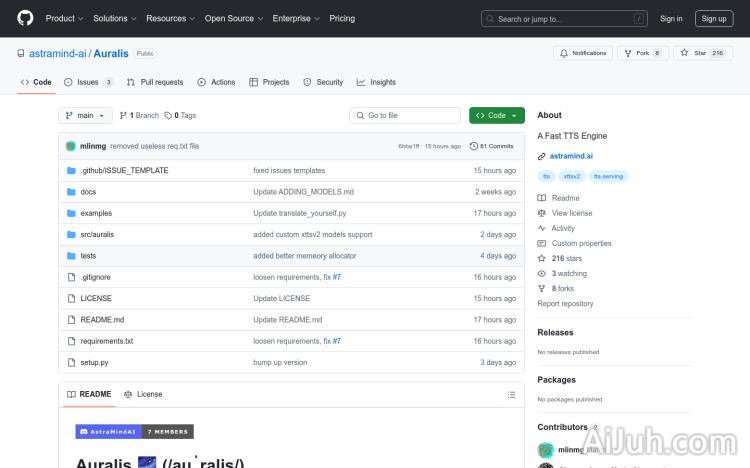Open the Product dropdown menu

coord(64,18)
